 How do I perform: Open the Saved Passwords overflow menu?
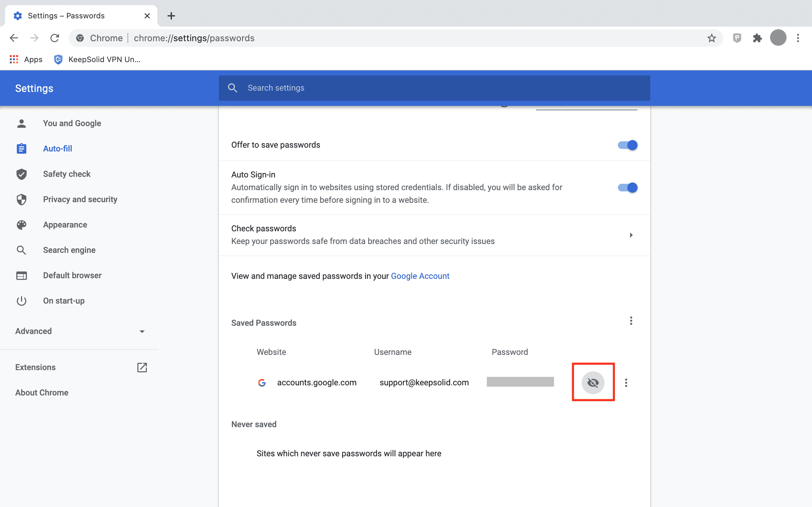click(x=631, y=321)
